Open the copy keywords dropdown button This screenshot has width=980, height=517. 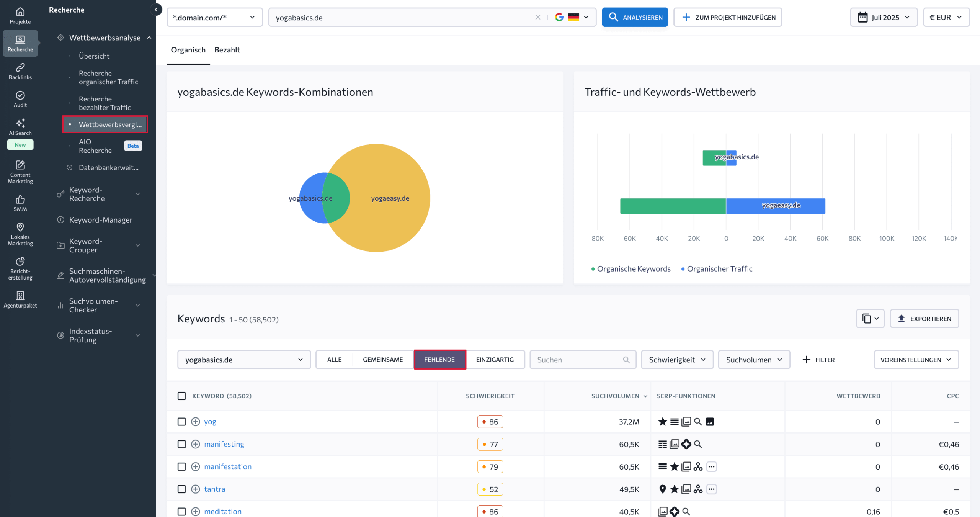point(870,319)
